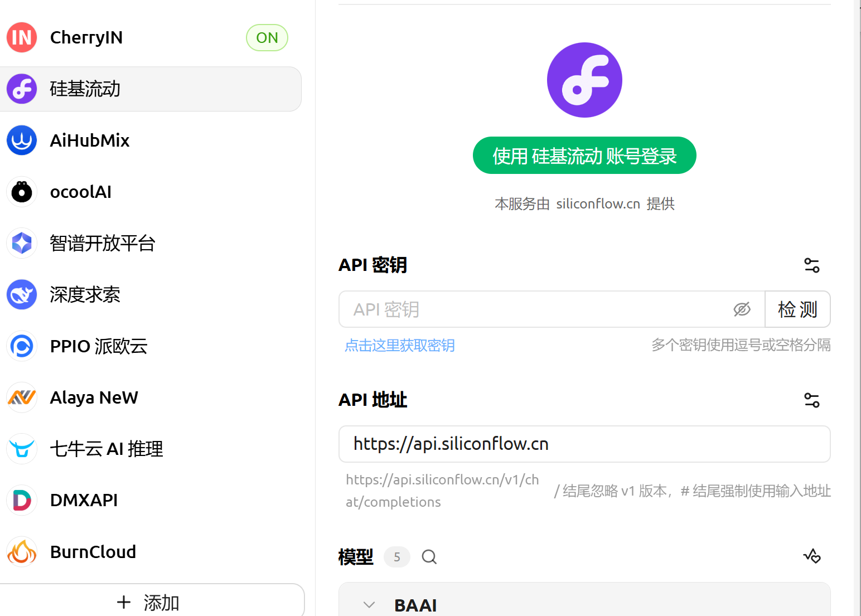This screenshot has height=616, width=861.
Task: Click the BAAI group label
Action: (415, 605)
